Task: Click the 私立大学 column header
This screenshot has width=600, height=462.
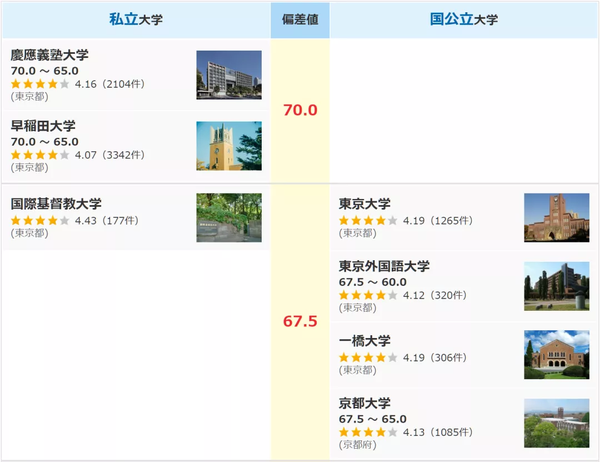Action: pos(136,20)
